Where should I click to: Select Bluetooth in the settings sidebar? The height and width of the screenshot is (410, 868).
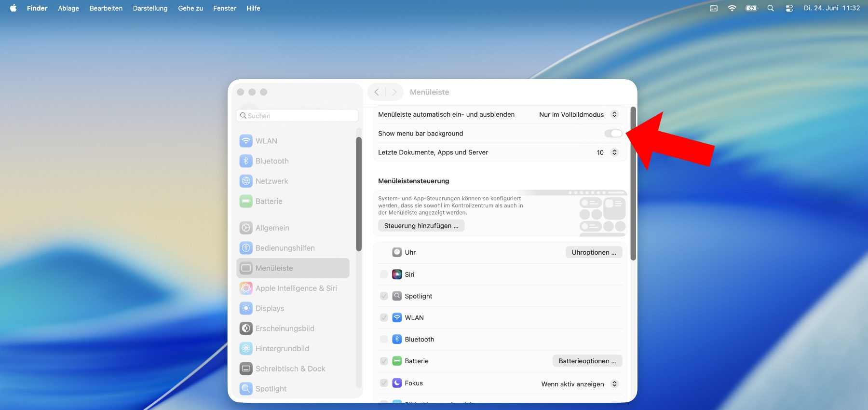[272, 161]
